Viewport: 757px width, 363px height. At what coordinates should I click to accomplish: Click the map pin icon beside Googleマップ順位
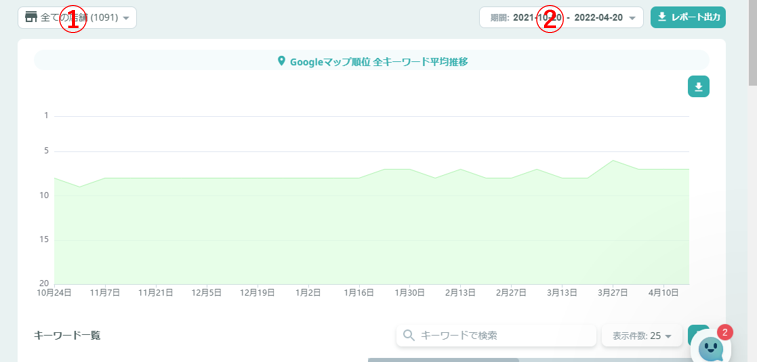click(x=281, y=61)
